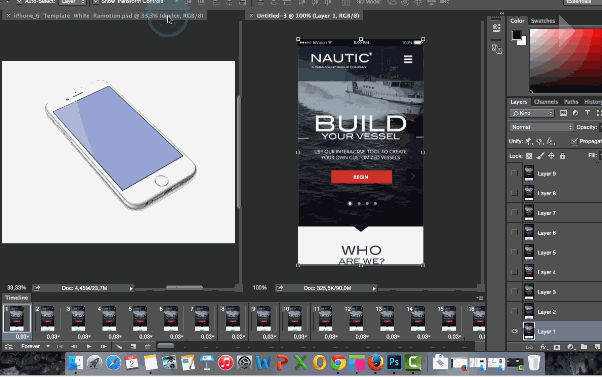
Task: Tween animation frames icon
Action: coord(119,346)
